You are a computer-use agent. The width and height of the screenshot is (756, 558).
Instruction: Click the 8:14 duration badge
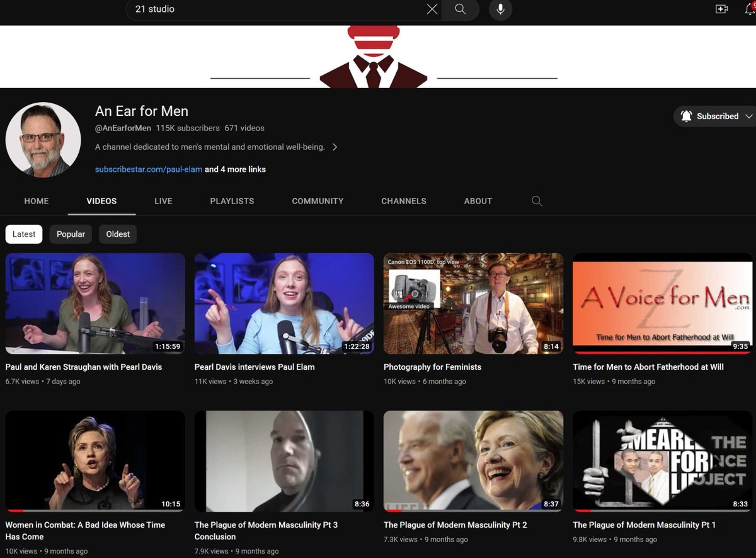551,346
